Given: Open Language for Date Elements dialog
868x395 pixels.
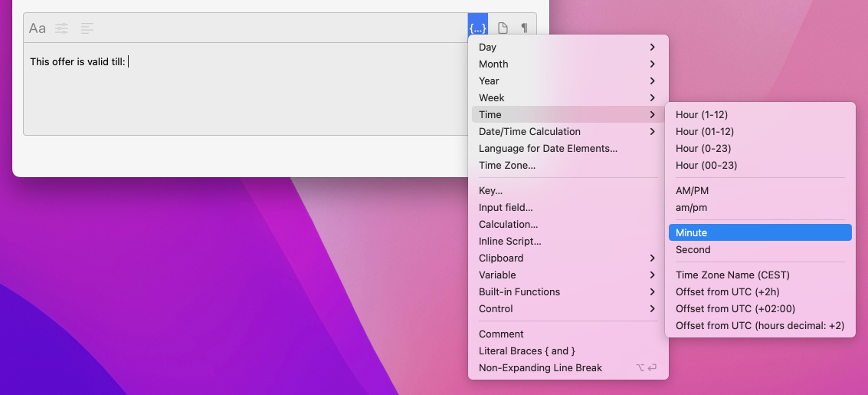Looking at the screenshot, I should 548,149.
